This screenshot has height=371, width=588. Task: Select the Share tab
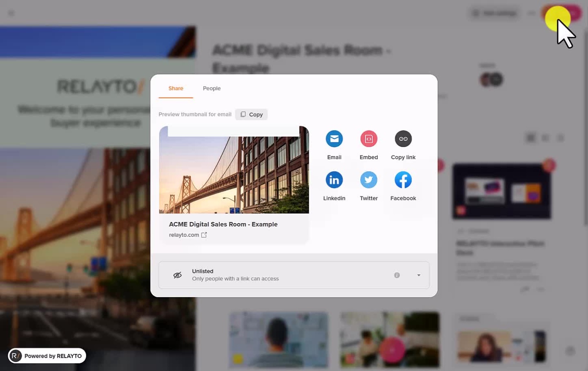(176, 89)
